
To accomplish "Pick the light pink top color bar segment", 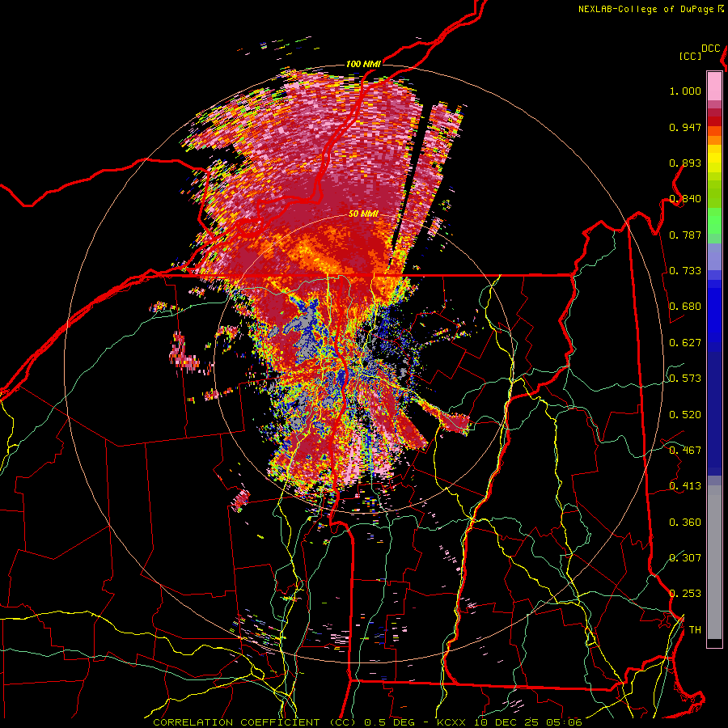I will [x=714, y=87].
